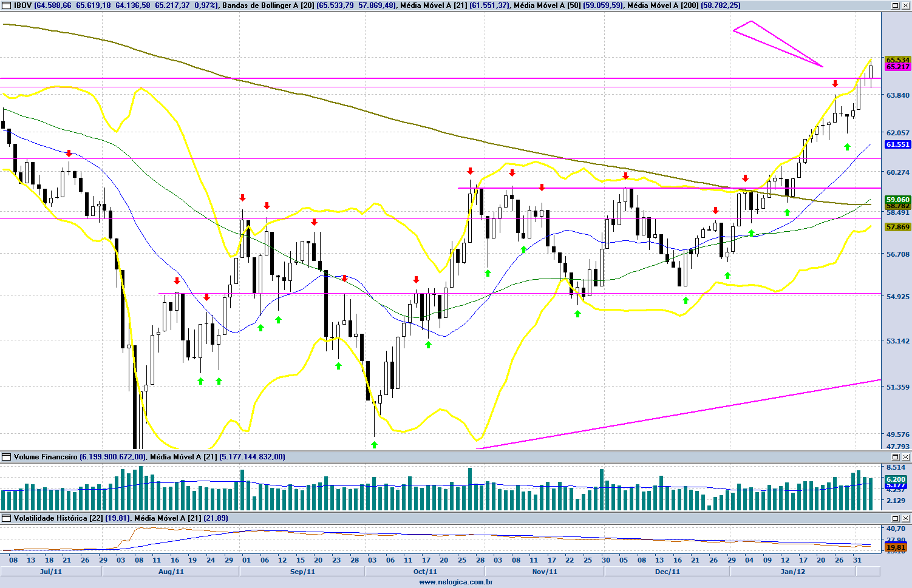Click the 62.057 price axis label
Viewport: 912px width, 588px height.
(898, 133)
